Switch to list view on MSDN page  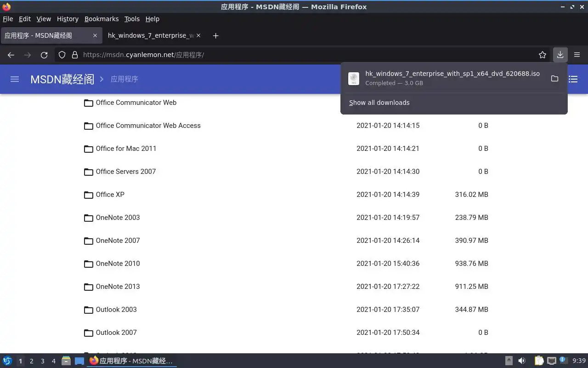(x=573, y=79)
